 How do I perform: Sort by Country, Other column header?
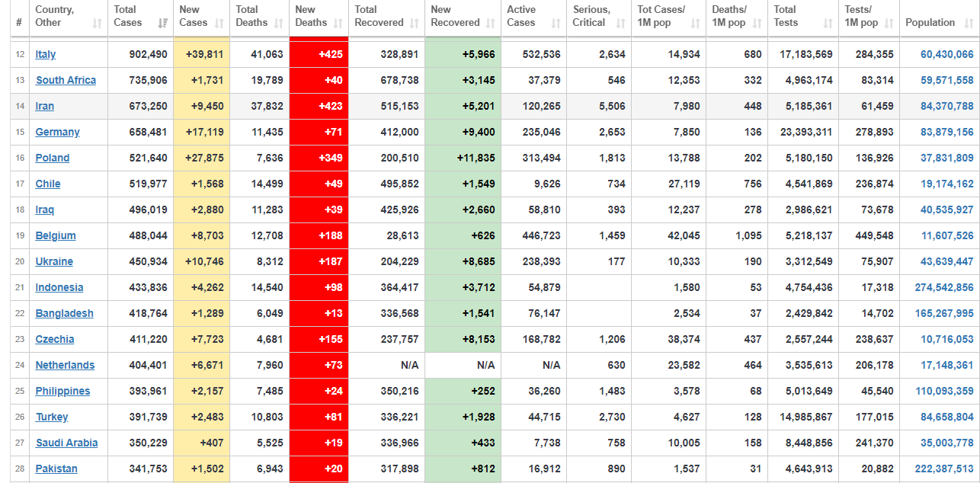[x=69, y=17]
